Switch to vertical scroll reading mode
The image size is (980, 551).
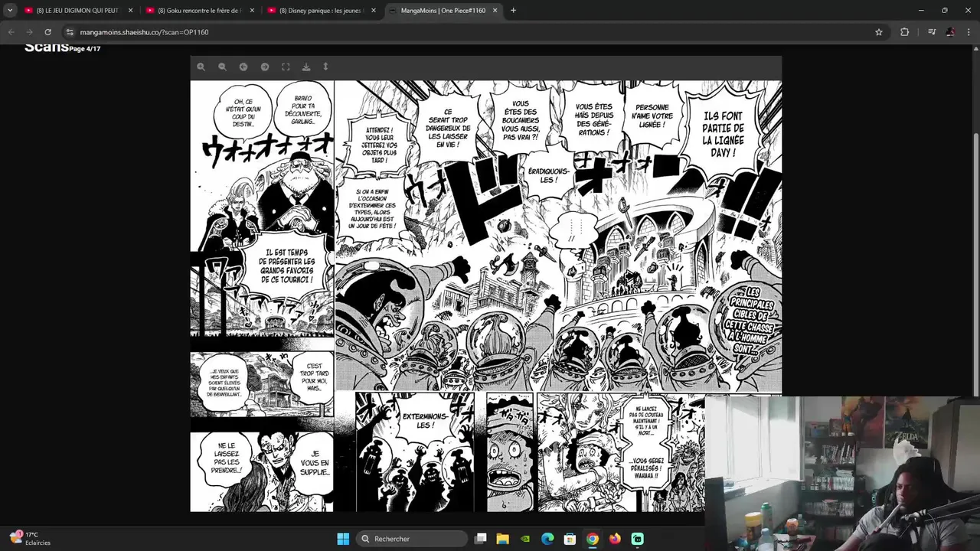(325, 67)
